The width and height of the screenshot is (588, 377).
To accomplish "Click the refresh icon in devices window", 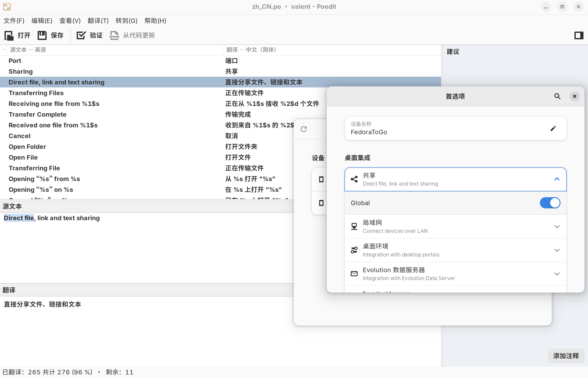I will [304, 129].
